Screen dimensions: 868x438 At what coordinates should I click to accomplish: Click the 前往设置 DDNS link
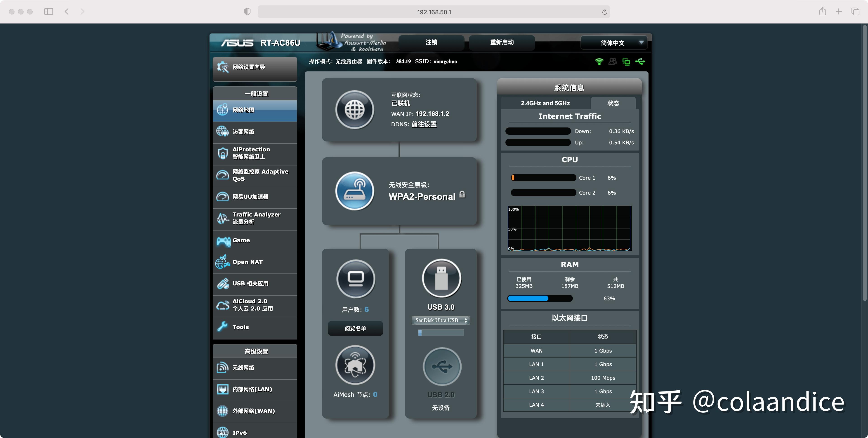tap(424, 124)
